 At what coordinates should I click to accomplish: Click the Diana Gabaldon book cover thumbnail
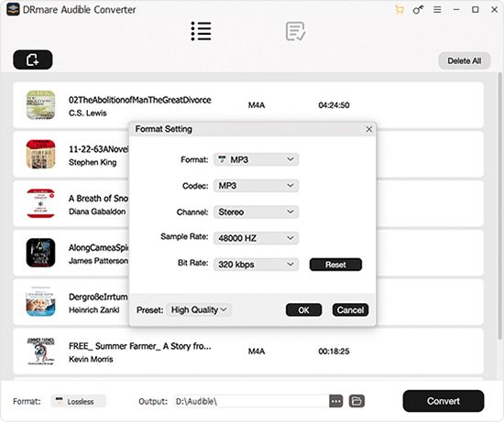point(40,203)
